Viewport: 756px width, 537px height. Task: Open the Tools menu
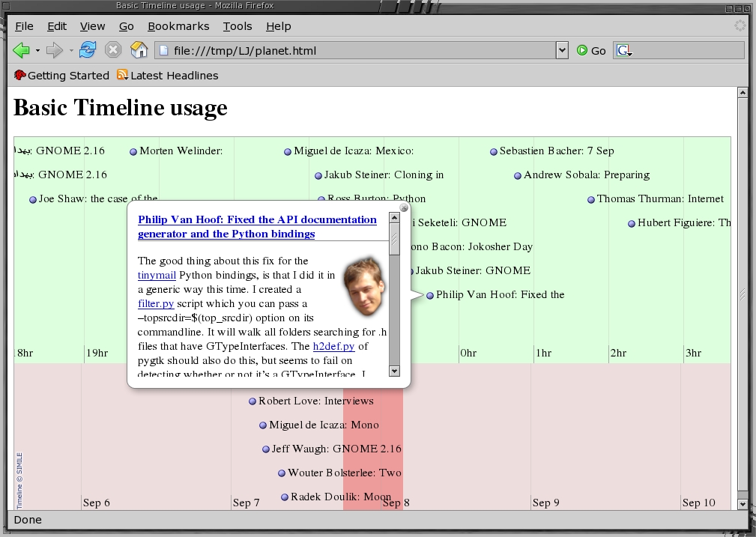click(238, 26)
